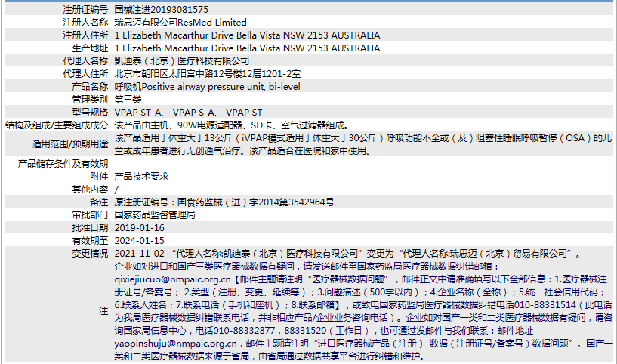Select the 注册人住所 label
The width and height of the screenshot is (617, 364).
[x=85, y=35]
